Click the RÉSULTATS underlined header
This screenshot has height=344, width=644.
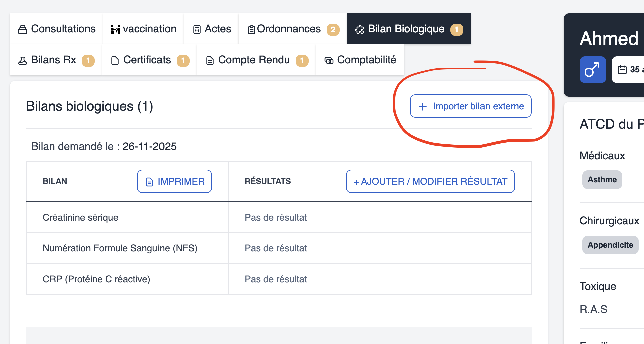[x=268, y=181]
